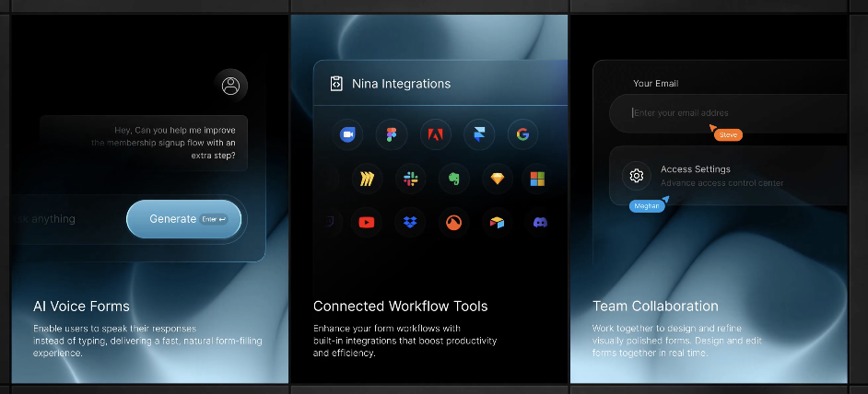Select the Dropbox integration icon
The image size is (868, 394).
click(x=410, y=223)
